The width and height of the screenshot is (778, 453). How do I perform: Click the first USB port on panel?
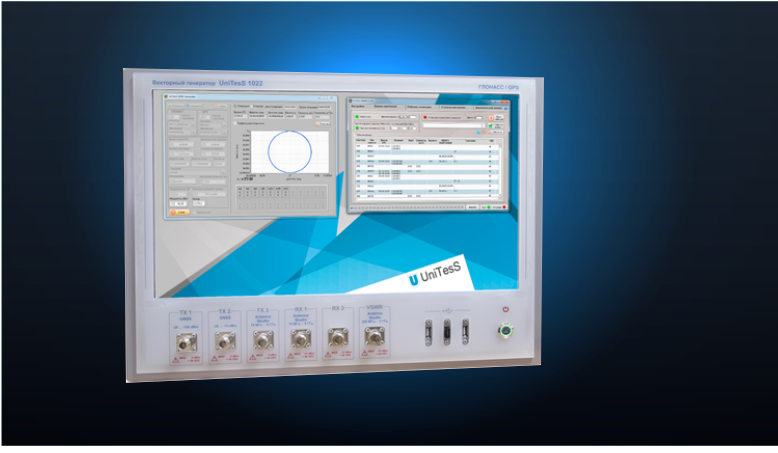coord(431,333)
